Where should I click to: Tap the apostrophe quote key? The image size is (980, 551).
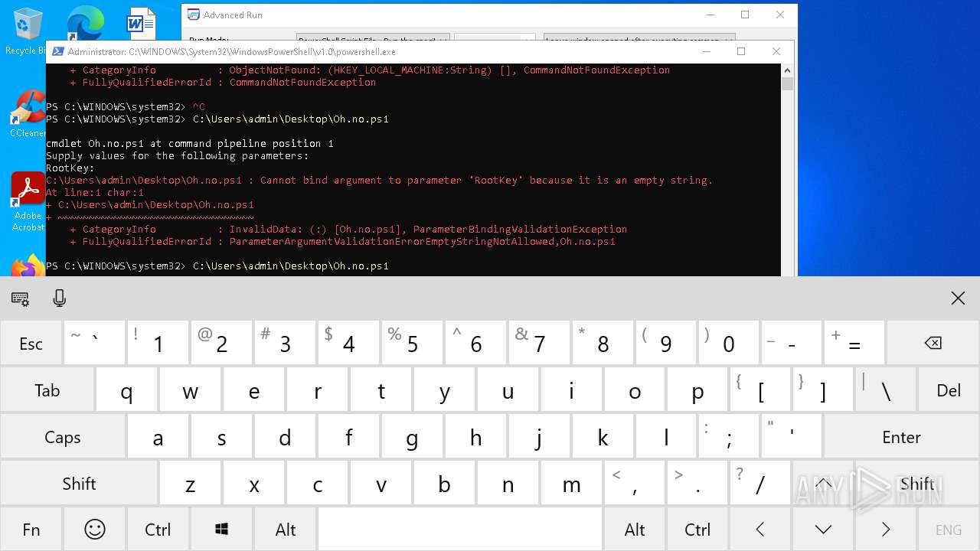[x=791, y=437]
